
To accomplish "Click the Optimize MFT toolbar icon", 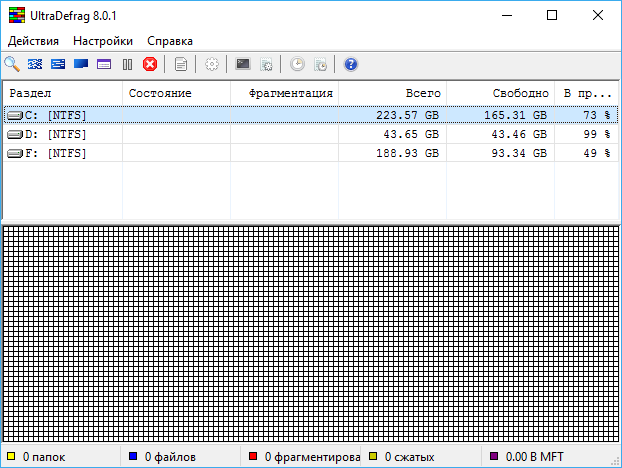I will (104, 64).
